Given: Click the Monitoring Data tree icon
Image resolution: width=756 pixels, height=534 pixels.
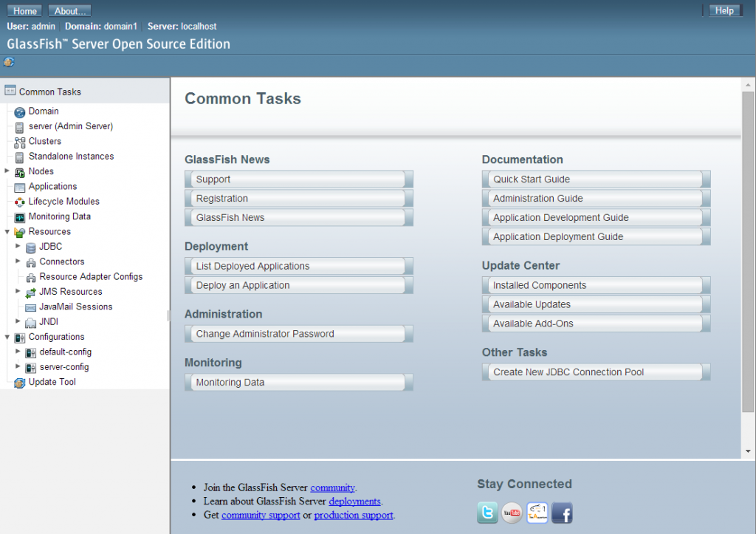Looking at the screenshot, I should pyautogui.click(x=20, y=217).
